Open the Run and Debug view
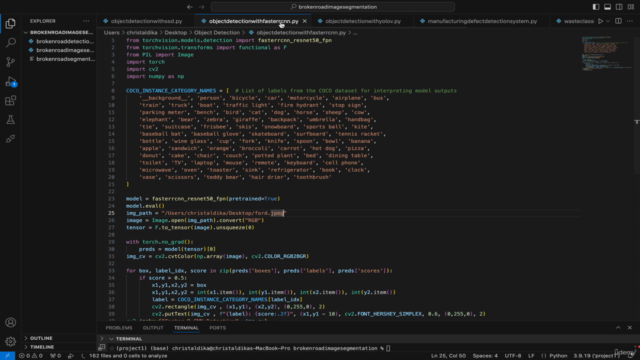Screen dimensions: 640x360 click(11, 81)
